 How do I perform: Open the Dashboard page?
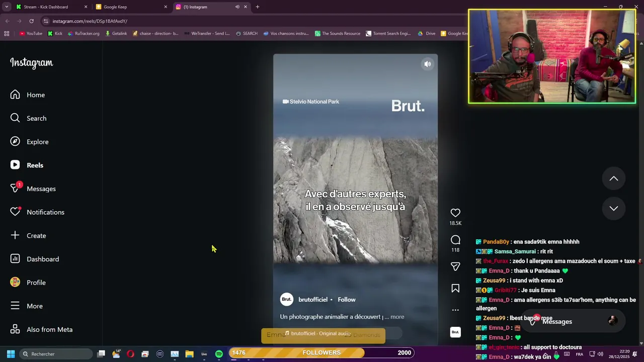(x=34, y=259)
